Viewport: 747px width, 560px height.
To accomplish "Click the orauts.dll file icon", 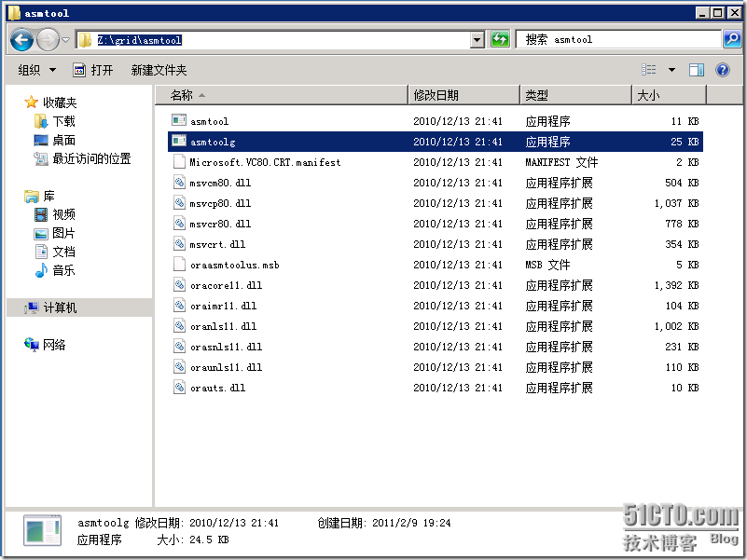I will click(x=179, y=387).
